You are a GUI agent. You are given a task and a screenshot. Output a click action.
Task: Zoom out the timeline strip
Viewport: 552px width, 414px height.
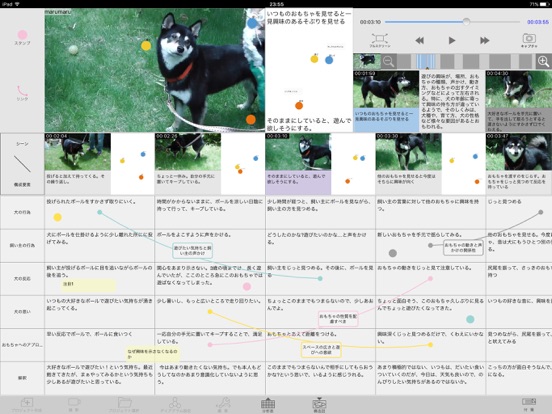(x=389, y=62)
